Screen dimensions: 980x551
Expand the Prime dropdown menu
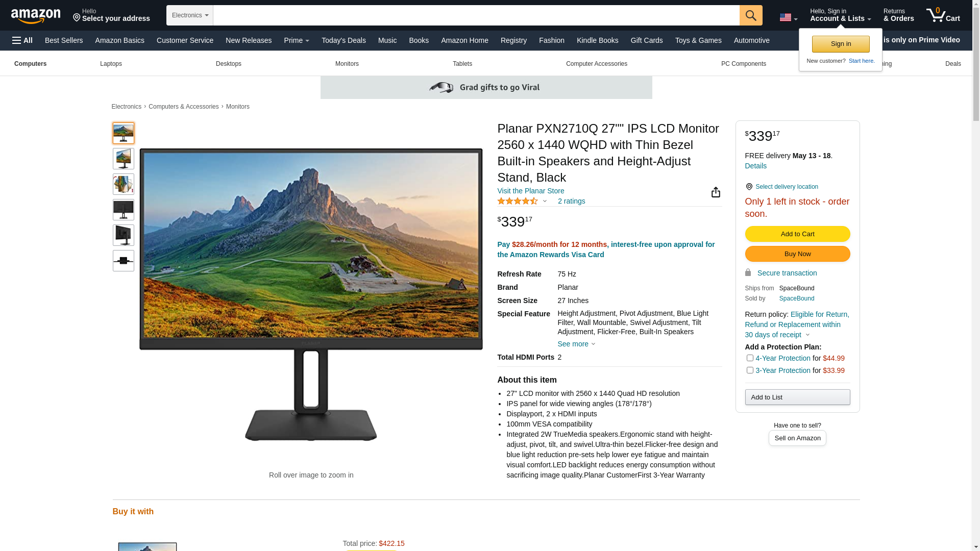(297, 40)
